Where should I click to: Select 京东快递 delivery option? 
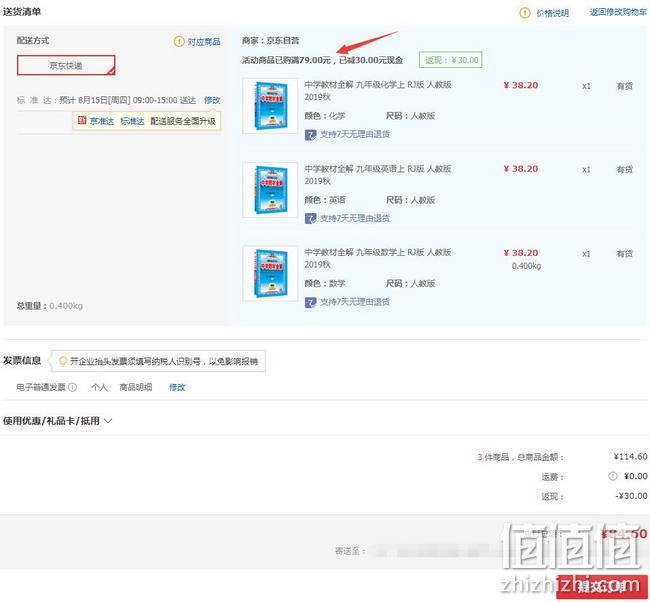coord(66,65)
